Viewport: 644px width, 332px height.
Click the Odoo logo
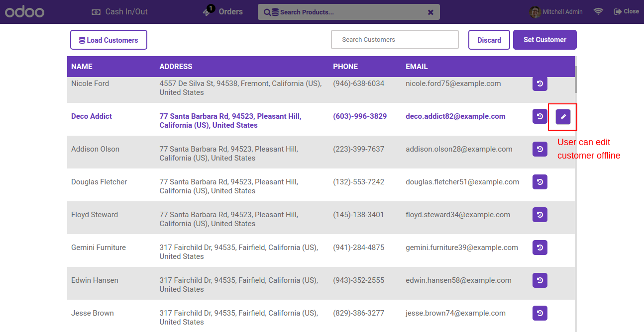pyautogui.click(x=25, y=11)
